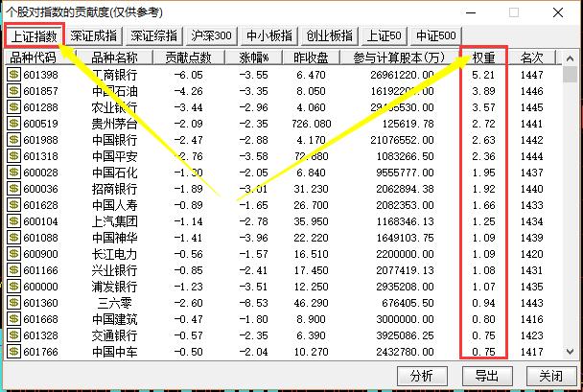Image resolution: width=583 pixels, height=392 pixels.
Task: Click the vertical scrollbar thumb
Action: (570, 75)
